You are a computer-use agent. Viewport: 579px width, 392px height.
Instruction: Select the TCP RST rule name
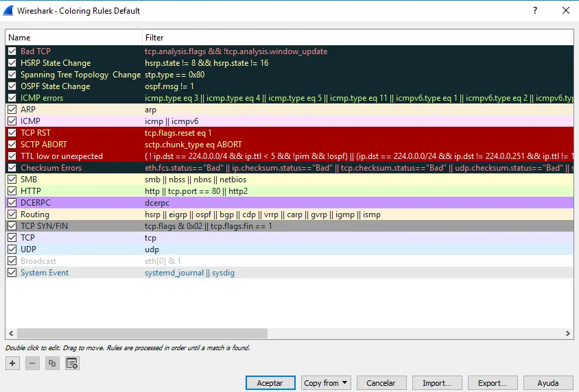(36, 133)
